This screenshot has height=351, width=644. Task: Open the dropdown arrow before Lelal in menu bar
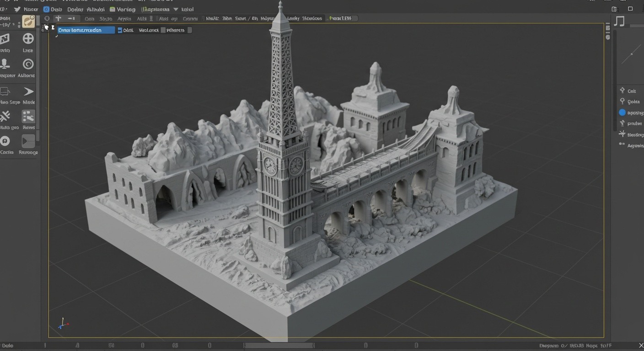176,9
